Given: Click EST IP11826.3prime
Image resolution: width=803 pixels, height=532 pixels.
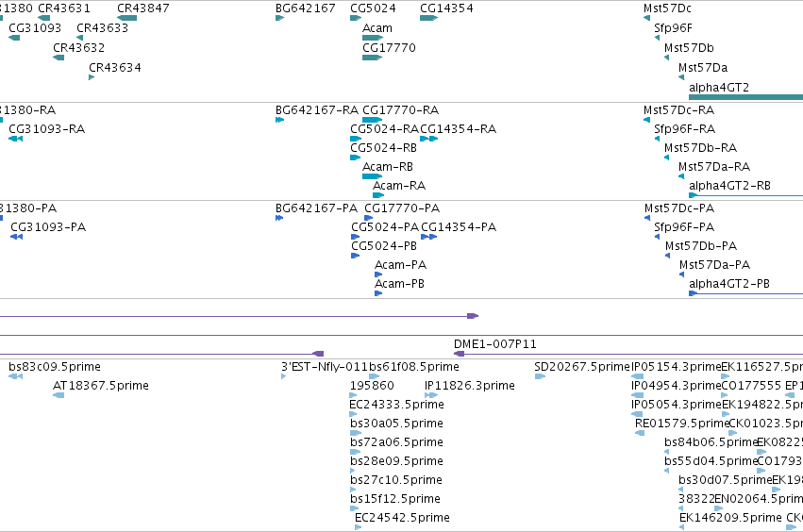Looking at the screenshot, I should pos(470,386).
